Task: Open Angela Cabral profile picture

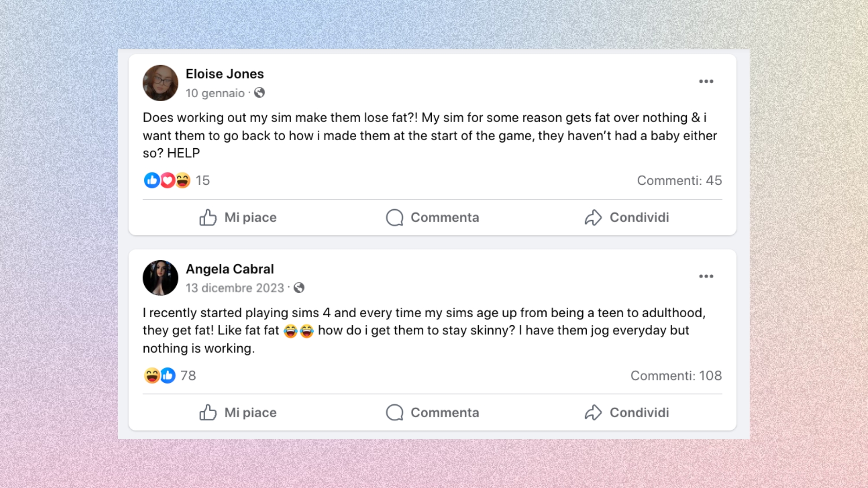Action: 160,277
